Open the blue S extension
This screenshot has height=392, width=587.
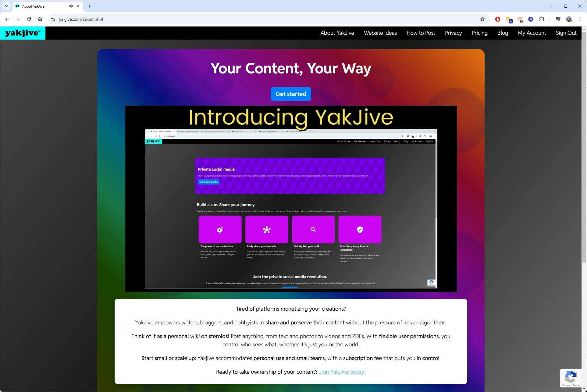pyautogui.click(x=531, y=19)
